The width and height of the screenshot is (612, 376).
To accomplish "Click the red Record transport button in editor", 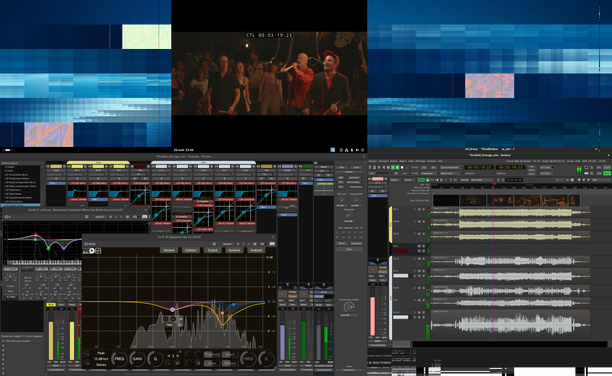I will point(407,168).
